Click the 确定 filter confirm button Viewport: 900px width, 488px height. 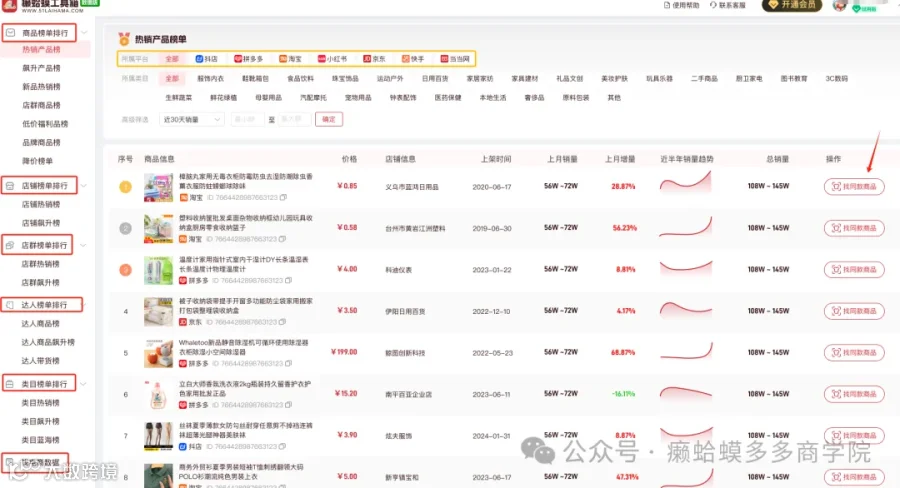pos(329,119)
